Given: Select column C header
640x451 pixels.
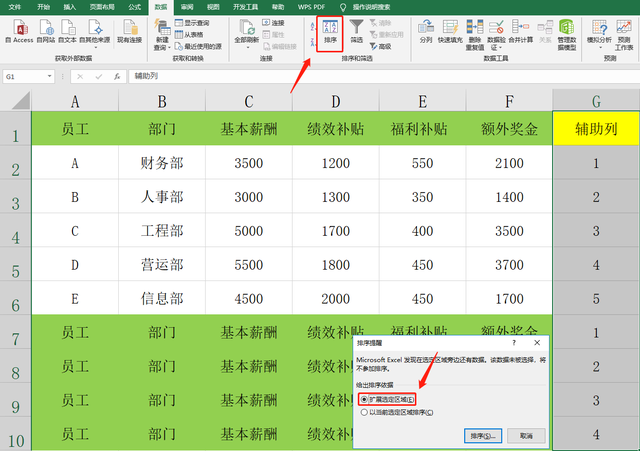Looking at the screenshot, I should point(249,101).
